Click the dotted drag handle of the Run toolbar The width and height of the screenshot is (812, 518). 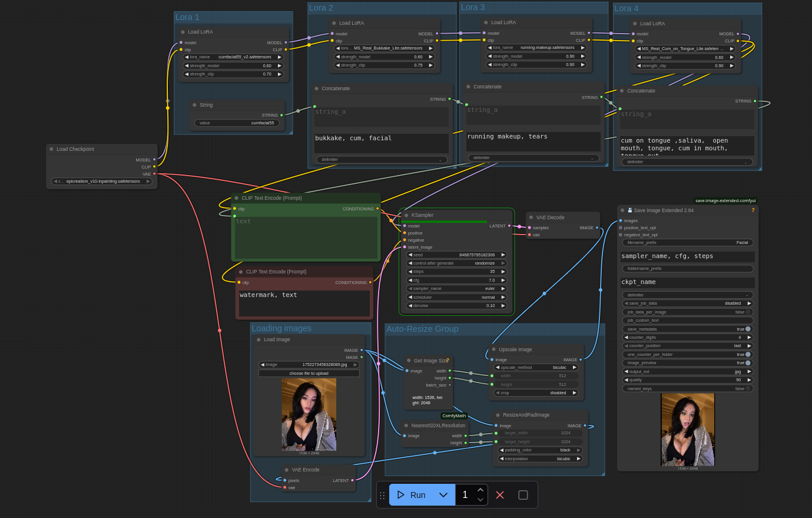pos(382,495)
